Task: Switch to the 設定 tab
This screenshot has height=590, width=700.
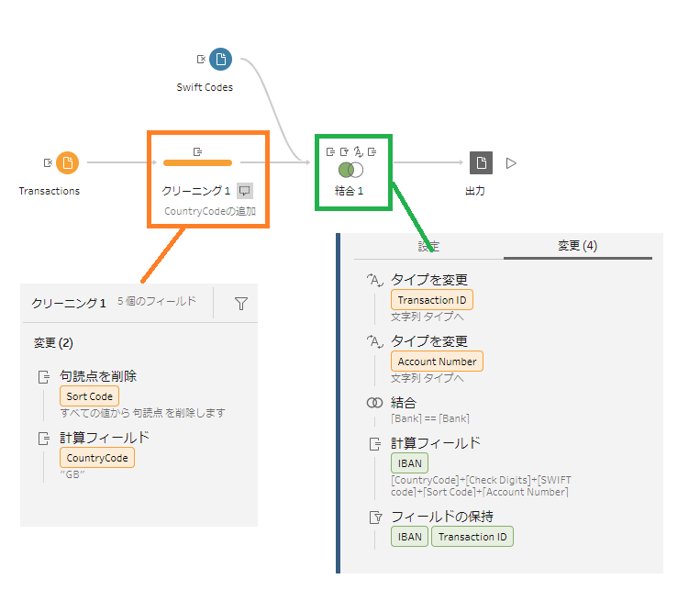Action: (x=428, y=246)
